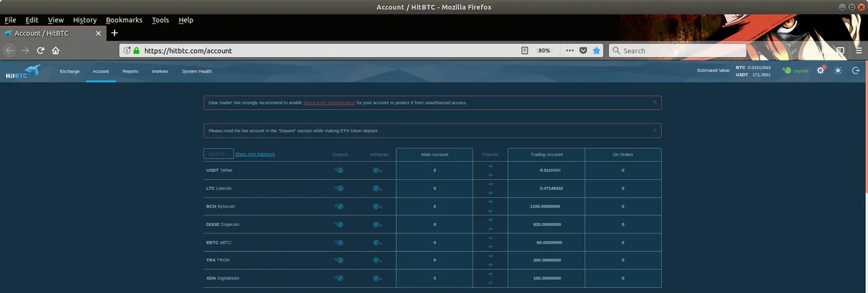Screen dimensions: 868x293
Task: Click EBTC transfer right arrow
Action: tap(490, 238)
